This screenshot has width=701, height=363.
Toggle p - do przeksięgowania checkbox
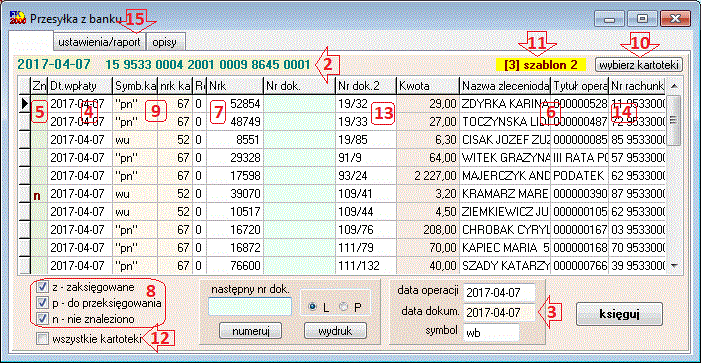click(42, 303)
